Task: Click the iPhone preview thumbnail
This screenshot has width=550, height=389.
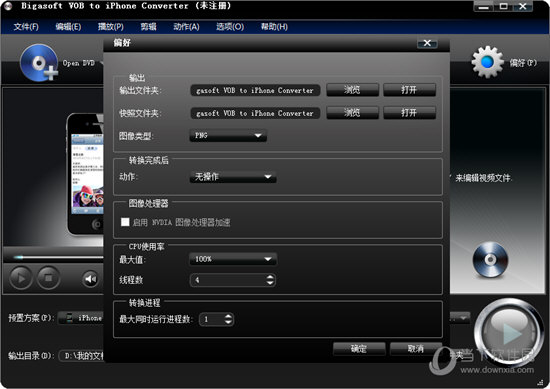Action: pos(85,174)
